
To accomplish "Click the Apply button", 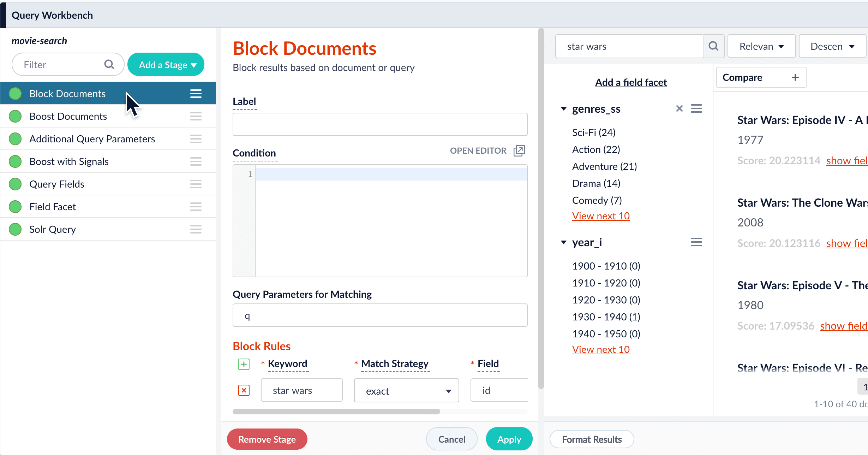I will coord(509,439).
